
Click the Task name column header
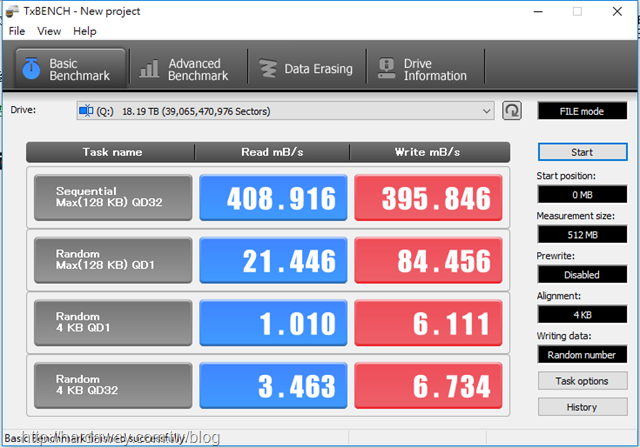coord(111,152)
